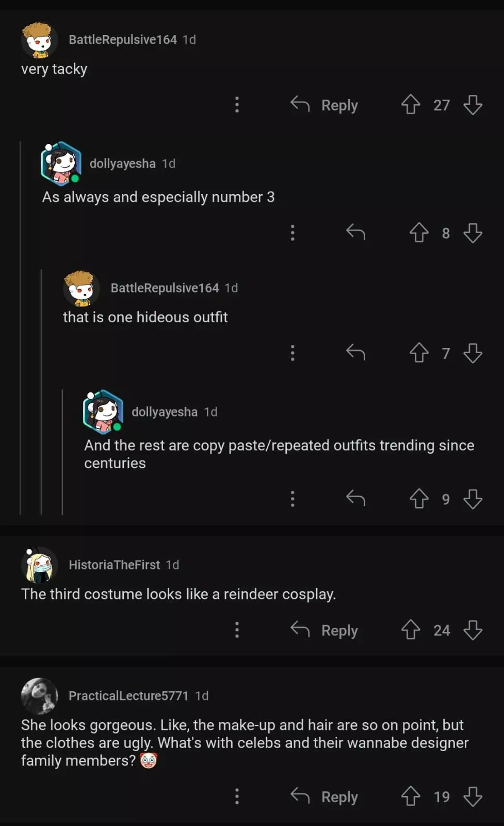Viewport: 504px width, 826px height.
Task: Reply to HistoriaTheFirst's comment
Action: [x=324, y=630]
